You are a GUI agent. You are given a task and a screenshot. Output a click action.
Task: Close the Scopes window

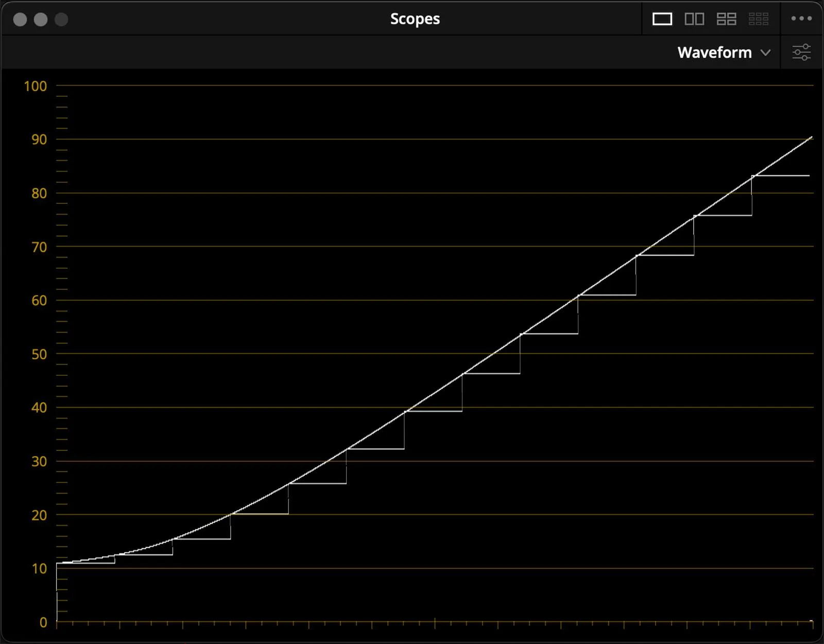click(x=20, y=20)
